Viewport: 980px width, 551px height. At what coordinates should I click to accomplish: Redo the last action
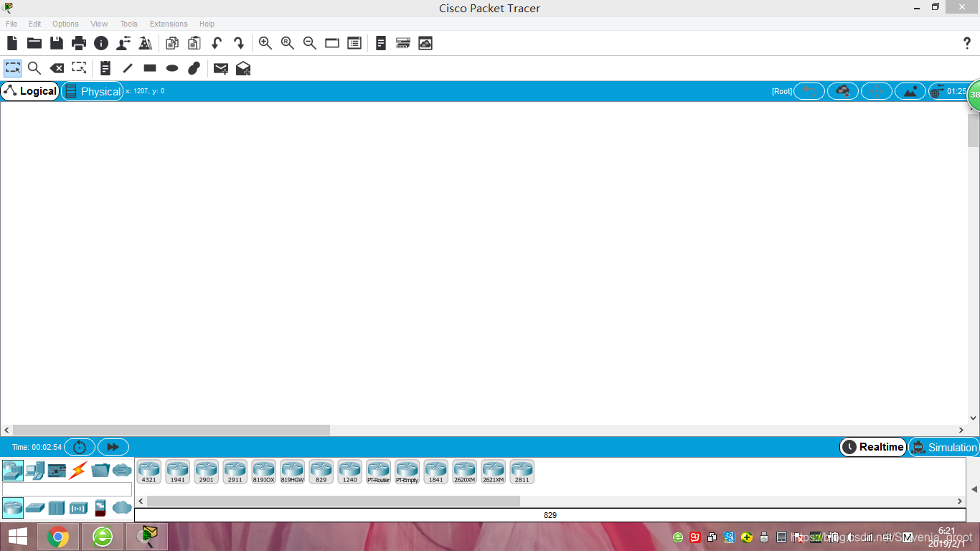[239, 43]
